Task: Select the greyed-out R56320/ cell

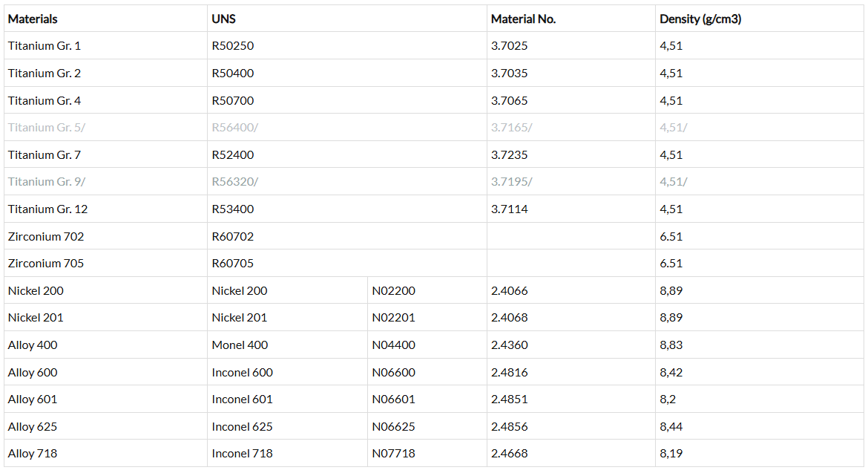Action: pyautogui.click(x=235, y=182)
